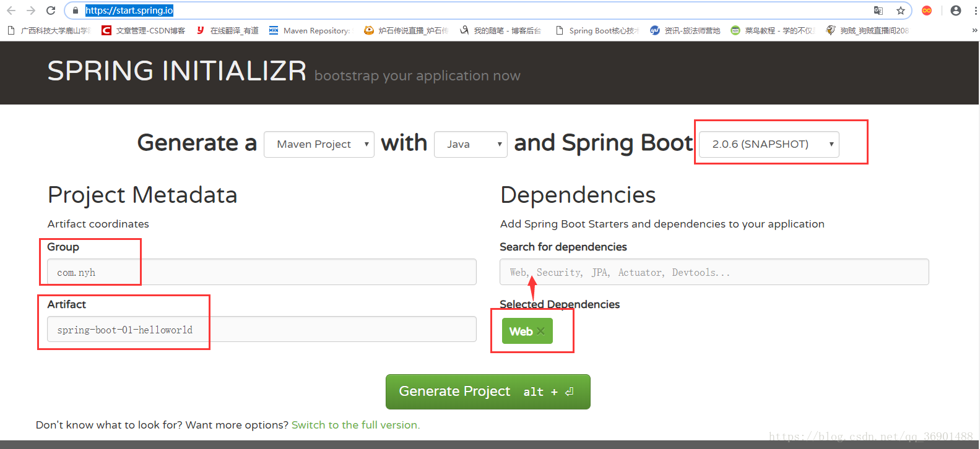Show more bookmarks via overflow chevron
980x449 pixels.
coord(974,30)
